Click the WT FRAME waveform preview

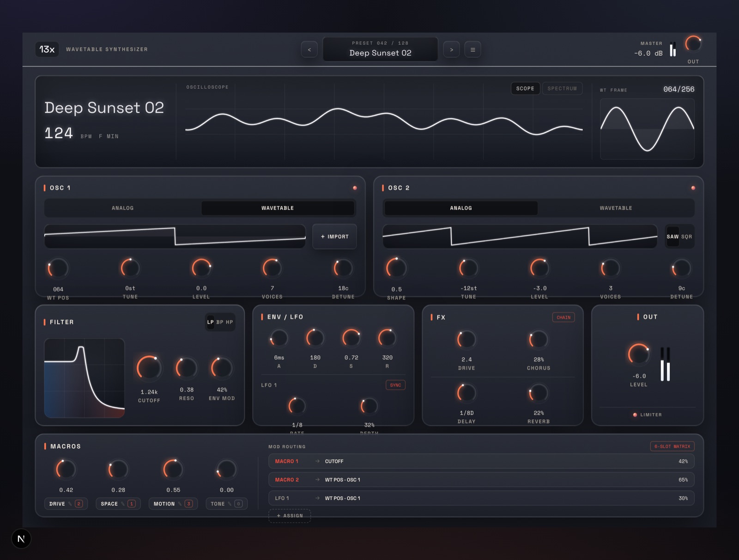pyautogui.click(x=647, y=129)
